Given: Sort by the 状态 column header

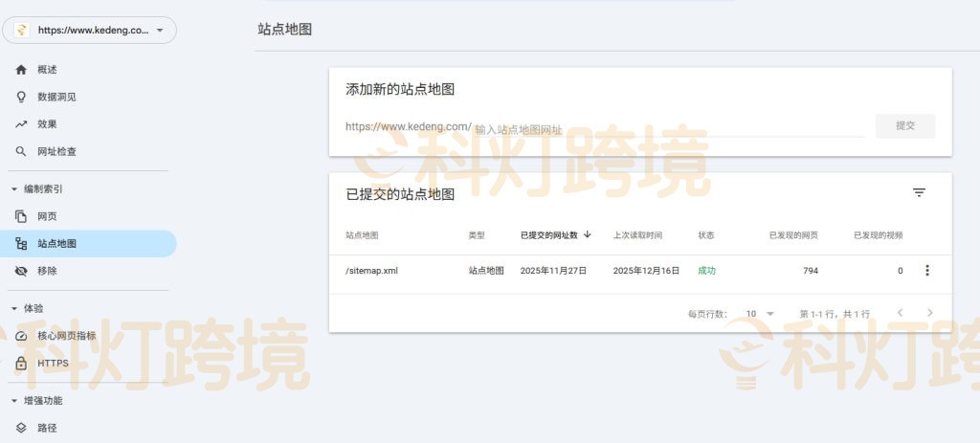Looking at the screenshot, I should 706,235.
